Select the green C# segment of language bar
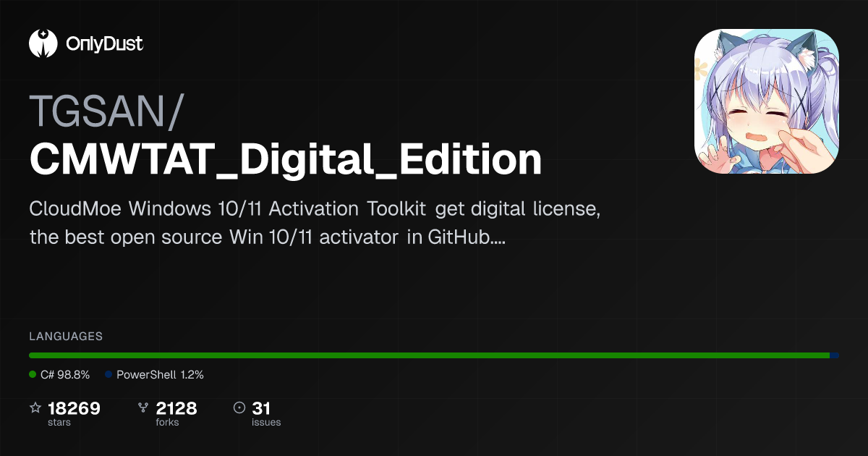 pyautogui.click(x=429, y=355)
